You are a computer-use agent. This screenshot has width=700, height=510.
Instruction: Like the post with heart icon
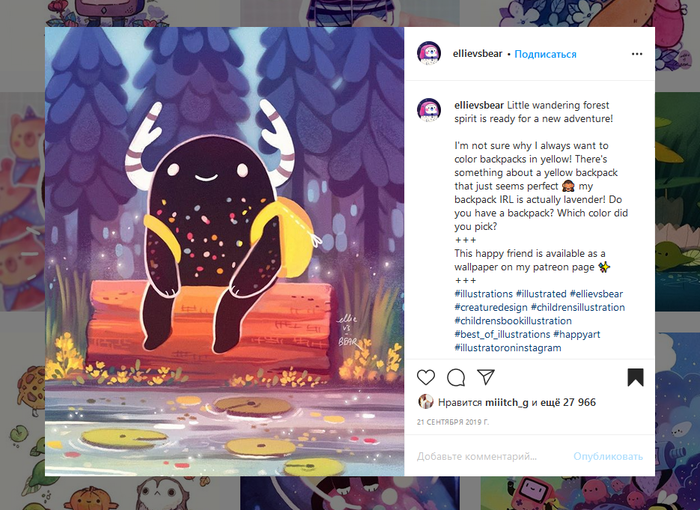(426, 377)
